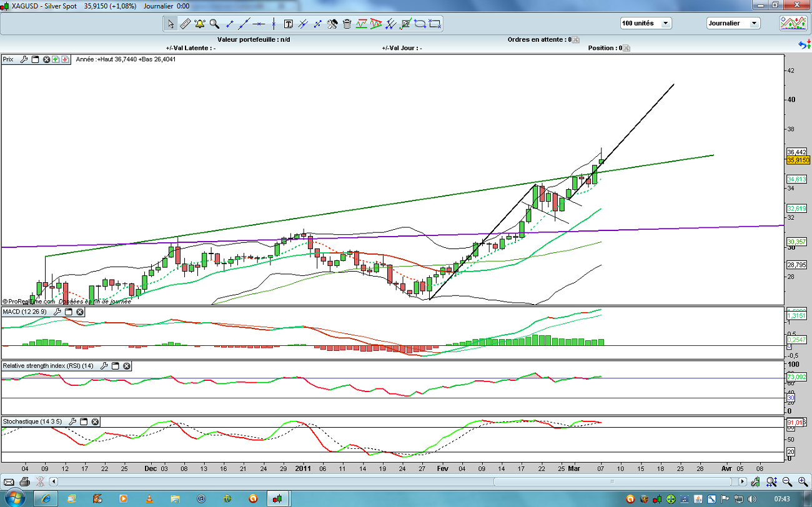Click the horizontal chart scrollbar thumb

click(x=612, y=481)
